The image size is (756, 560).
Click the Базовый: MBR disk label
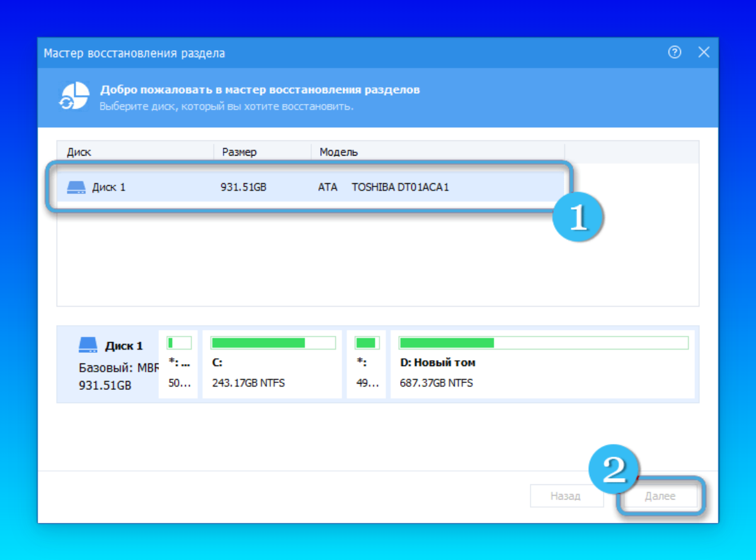tap(117, 367)
